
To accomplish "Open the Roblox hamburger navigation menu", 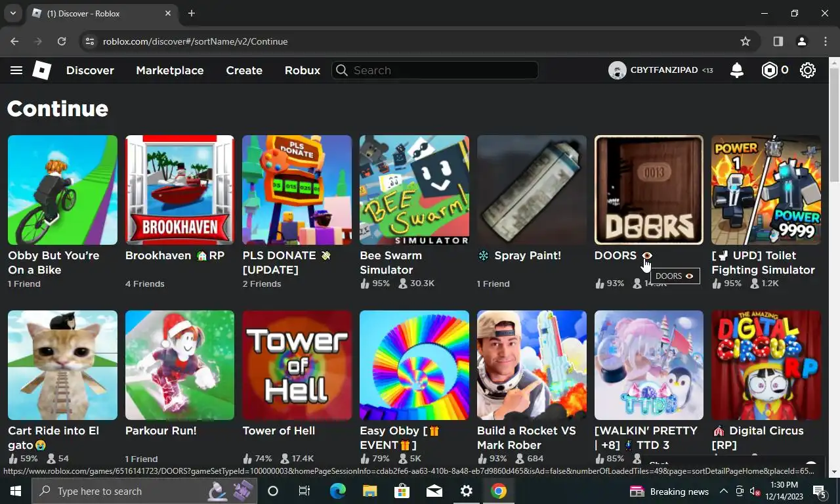I will pos(16,70).
